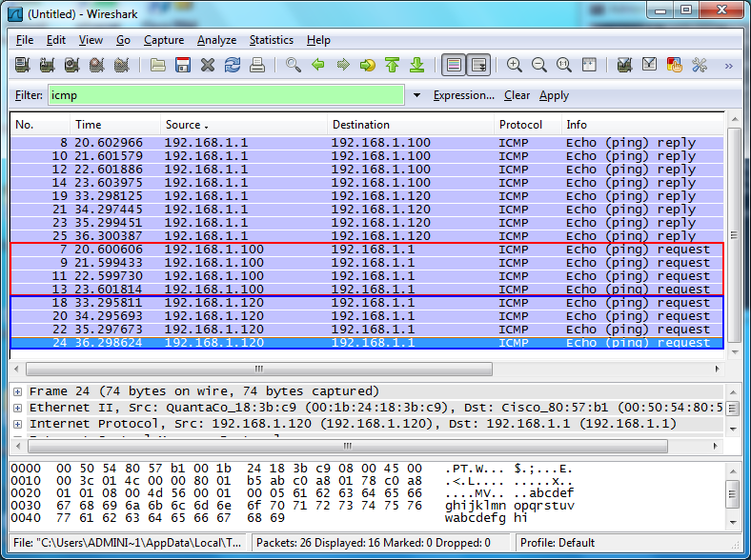
Task: Click packet list vertical scrollbar thumb
Action: [x=734, y=234]
